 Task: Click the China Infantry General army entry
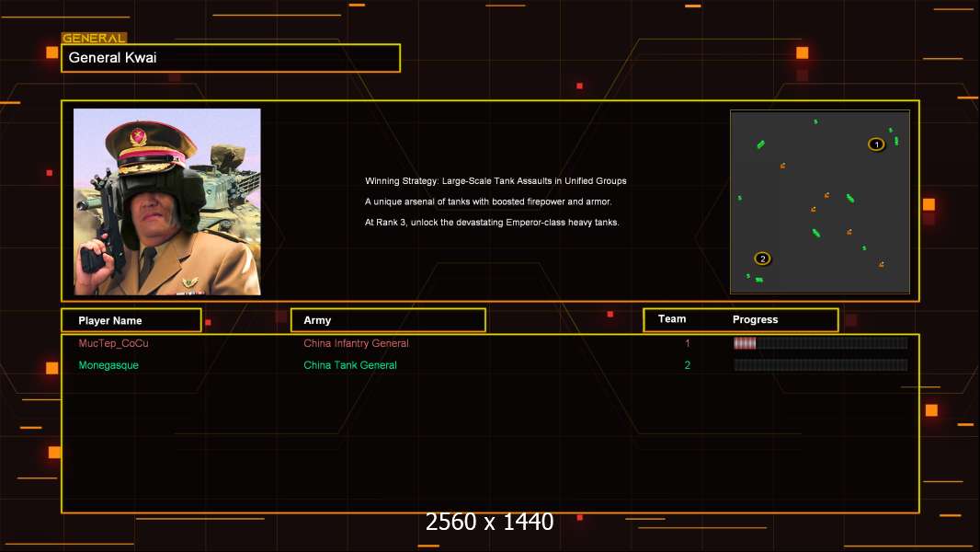357,343
